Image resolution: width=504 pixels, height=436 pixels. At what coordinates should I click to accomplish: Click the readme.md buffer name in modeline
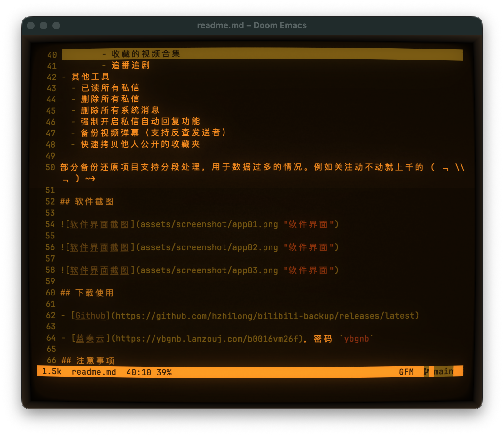94,372
